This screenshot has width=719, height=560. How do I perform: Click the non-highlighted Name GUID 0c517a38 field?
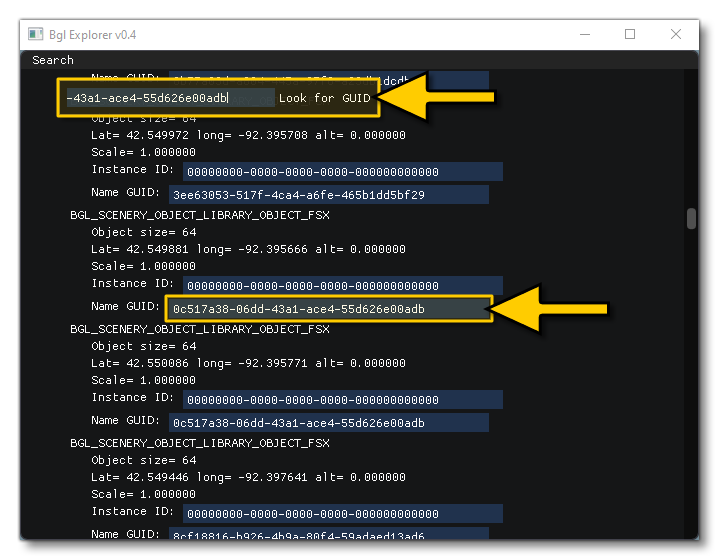[328, 423]
